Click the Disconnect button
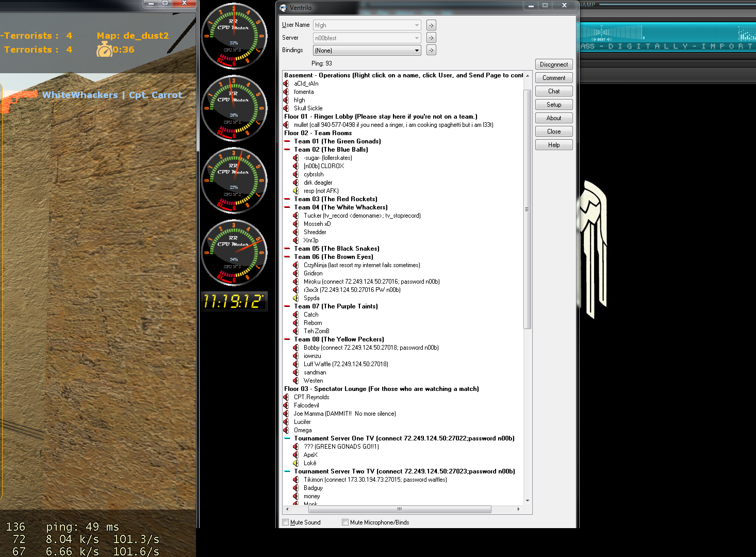This screenshot has height=557, width=756. coord(554,64)
